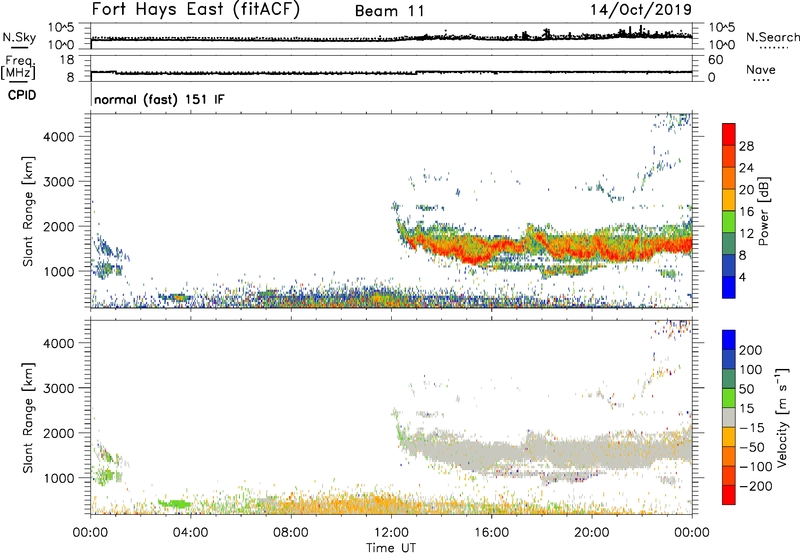Viewport: 800px width, 554px height.
Task: Click the date '14/Oct/2019'
Action: [x=641, y=10]
